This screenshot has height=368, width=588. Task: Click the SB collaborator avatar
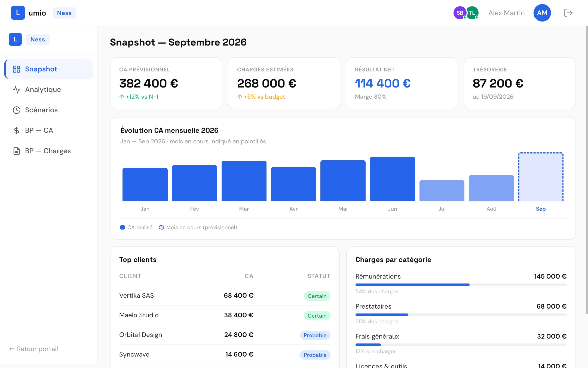pos(460,13)
